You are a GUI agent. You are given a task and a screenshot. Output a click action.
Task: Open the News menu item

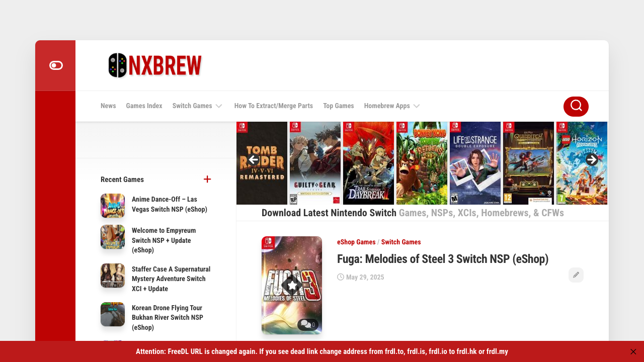click(108, 106)
